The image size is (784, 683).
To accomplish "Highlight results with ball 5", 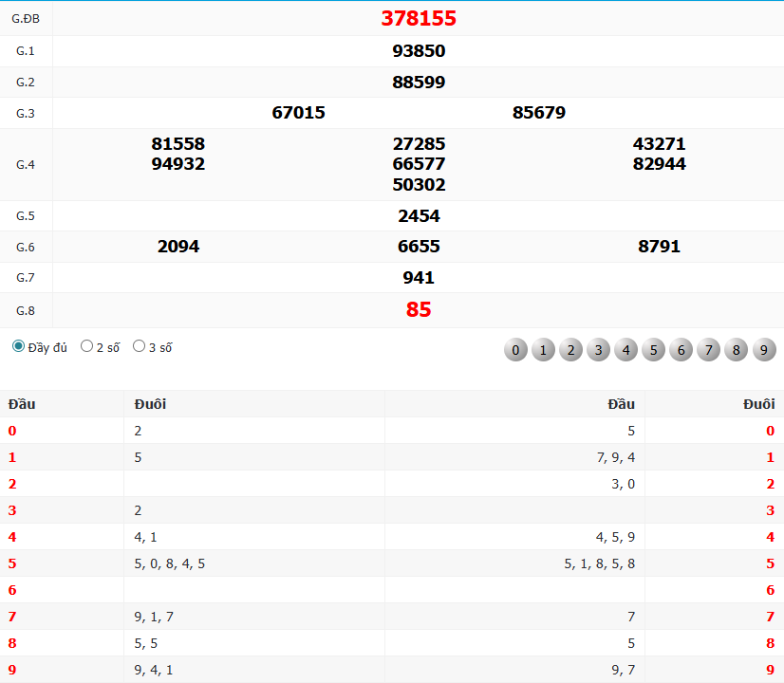I will click(x=653, y=350).
